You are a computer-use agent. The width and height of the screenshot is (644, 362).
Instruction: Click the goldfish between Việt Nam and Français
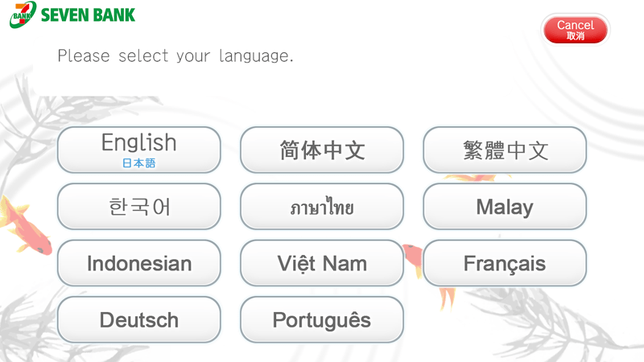coord(413,259)
